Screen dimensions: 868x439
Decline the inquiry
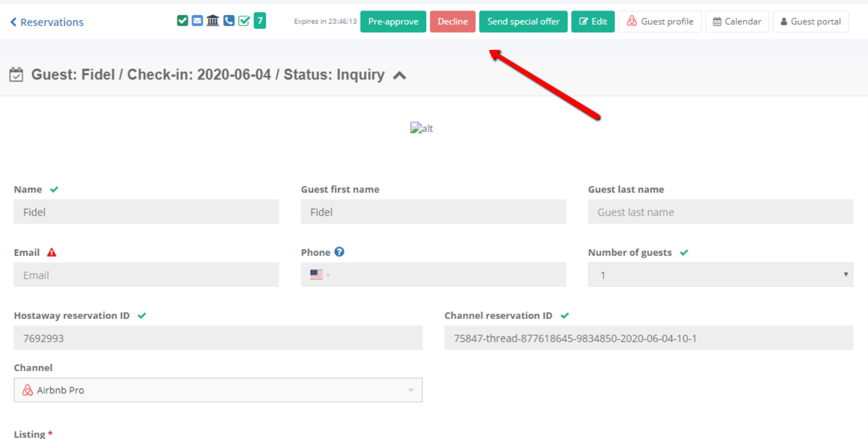tap(452, 21)
